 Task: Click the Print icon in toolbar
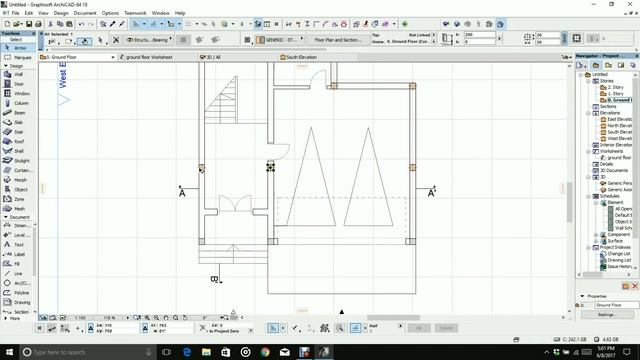(x=38, y=24)
